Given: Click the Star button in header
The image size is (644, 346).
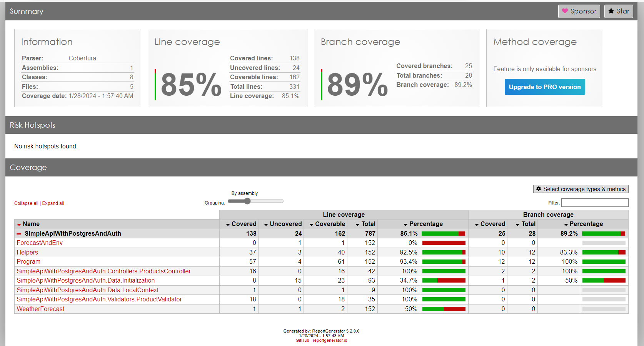Looking at the screenshot, I should coord(618,11).
